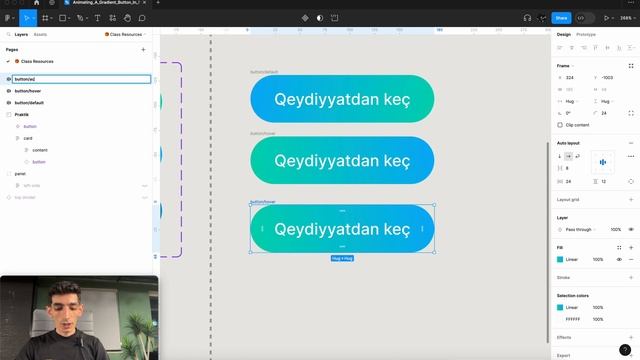Open the help question mark button

click(625, 350)
